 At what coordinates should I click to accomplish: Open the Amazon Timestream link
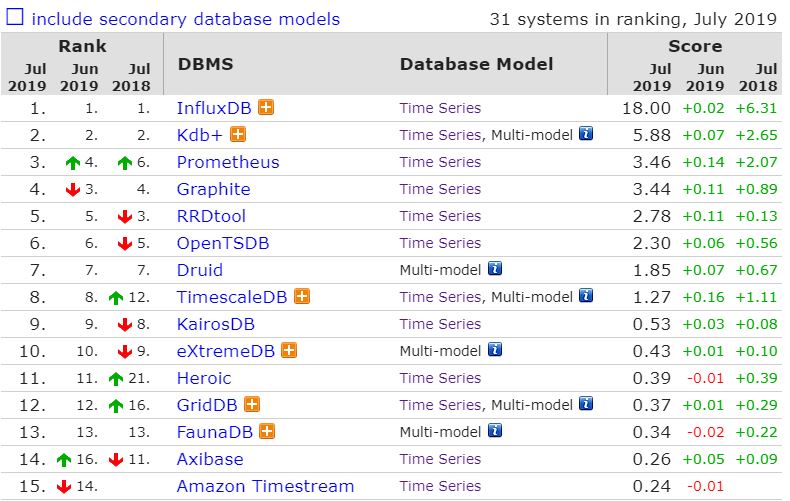click(265, 486)
